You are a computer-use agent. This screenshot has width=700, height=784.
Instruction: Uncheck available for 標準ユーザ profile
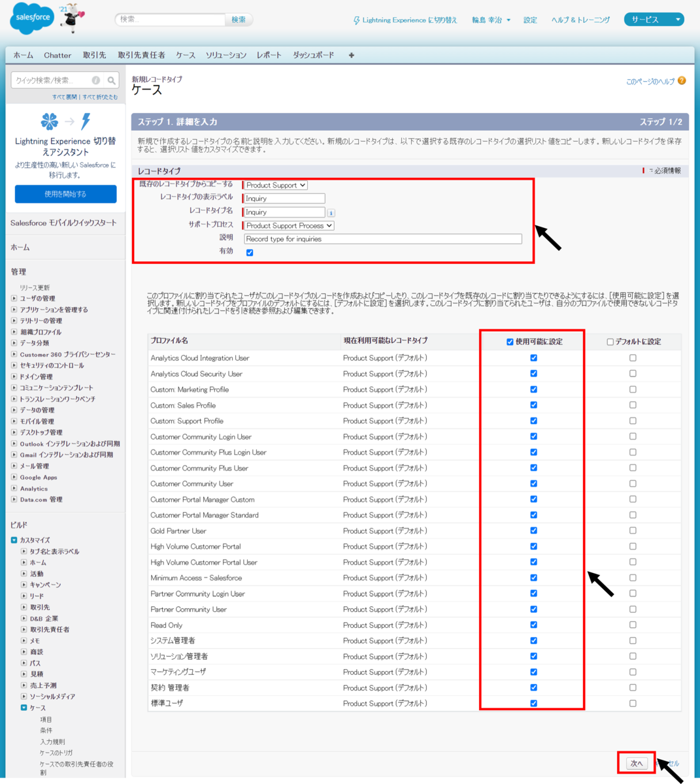click(x=533, y=704)
